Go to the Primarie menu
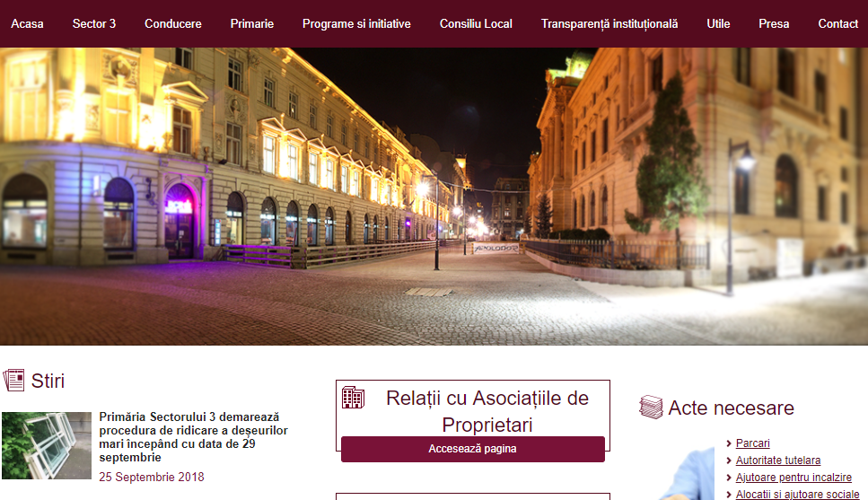 [x=251, y=23]
